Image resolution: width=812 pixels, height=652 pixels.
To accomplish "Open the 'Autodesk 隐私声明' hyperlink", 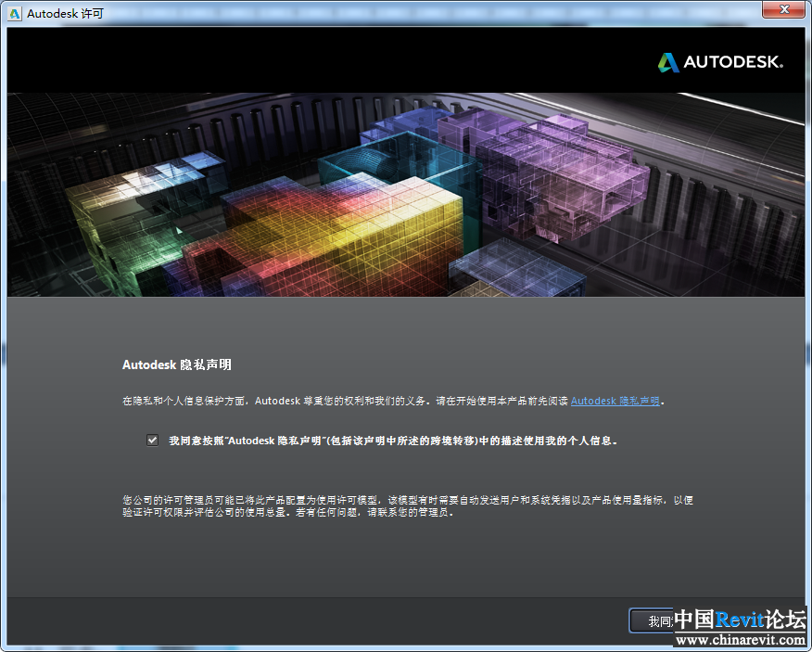I will (x=615, y=402).
